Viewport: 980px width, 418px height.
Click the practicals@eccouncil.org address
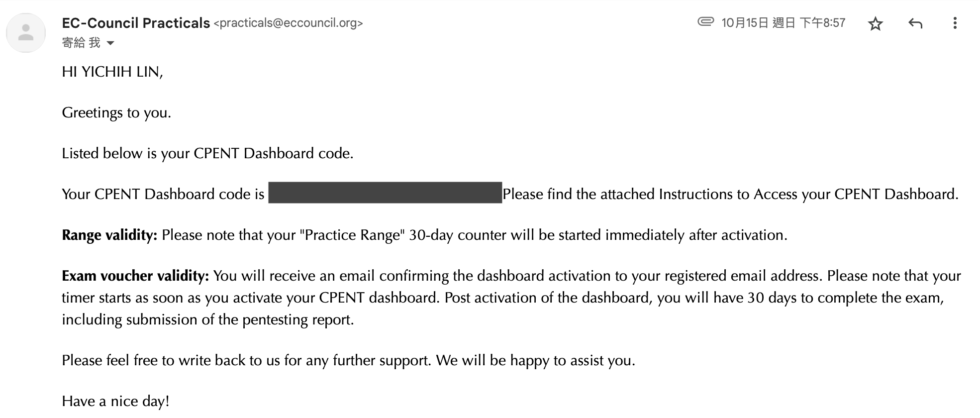pyautogui.click(x=289, y=23)
